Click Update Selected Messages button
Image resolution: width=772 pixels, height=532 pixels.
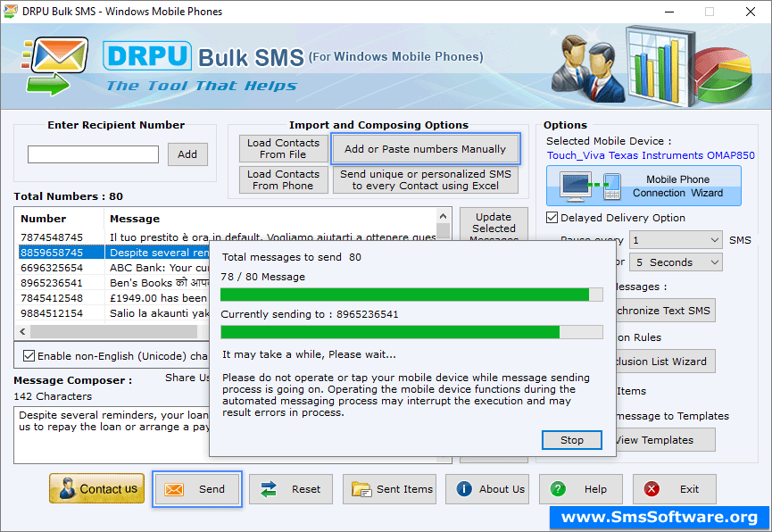[x=494, y=226]
